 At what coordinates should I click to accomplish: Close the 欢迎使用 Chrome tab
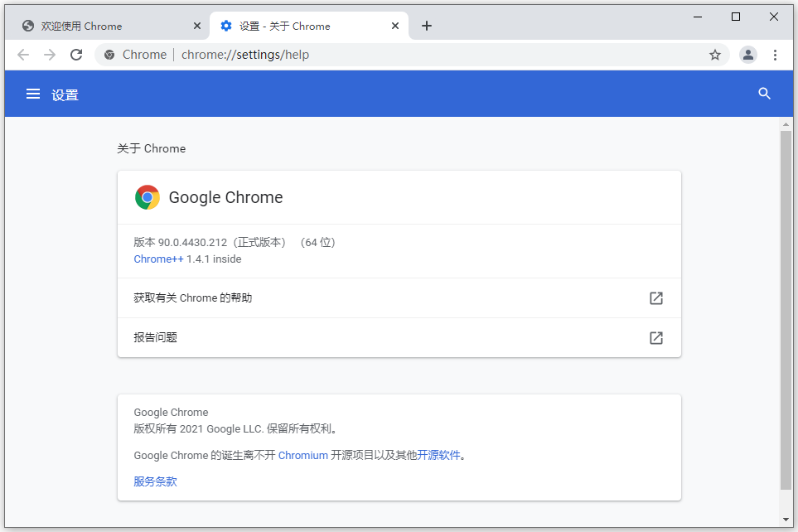pyautogui.click(x=197, y=26)
